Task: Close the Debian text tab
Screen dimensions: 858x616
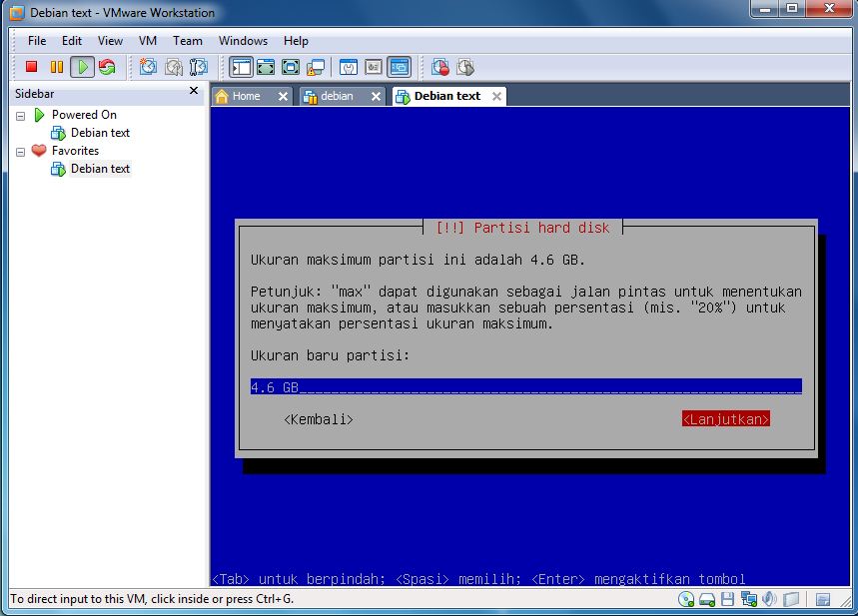Action: pyautogui.click(x=496, y=96)
